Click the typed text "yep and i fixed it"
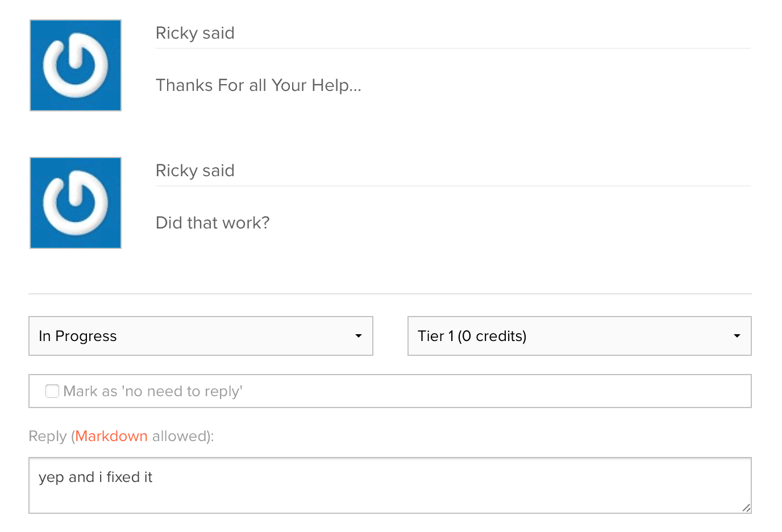The image size is (782, 532). click(x=95, y=477)
